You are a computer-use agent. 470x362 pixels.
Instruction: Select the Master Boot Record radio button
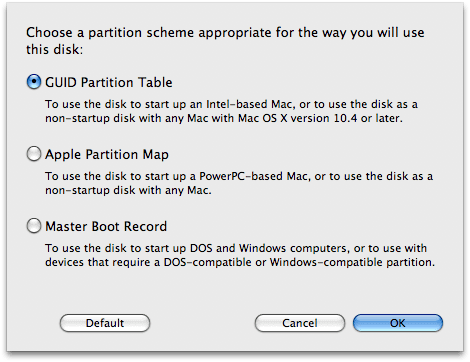[34, 226]
